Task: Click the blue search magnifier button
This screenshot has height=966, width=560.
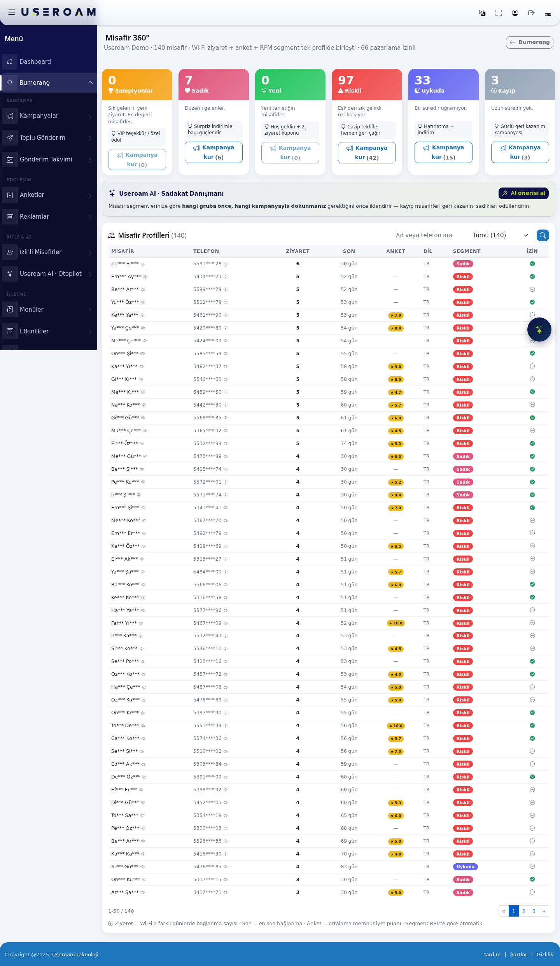Action: [543, 235]
